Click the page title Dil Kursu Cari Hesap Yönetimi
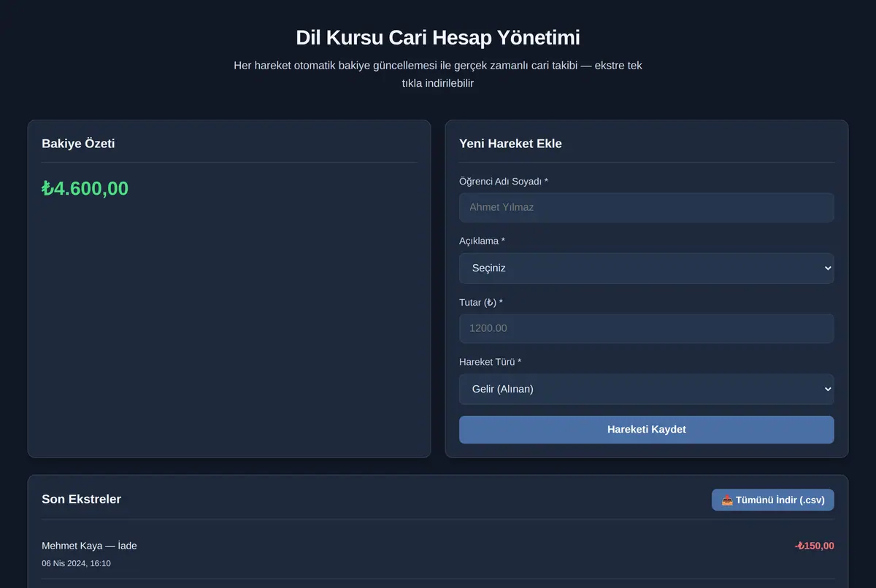The height and width of the screenshot is (588, 876). [438, 37]
